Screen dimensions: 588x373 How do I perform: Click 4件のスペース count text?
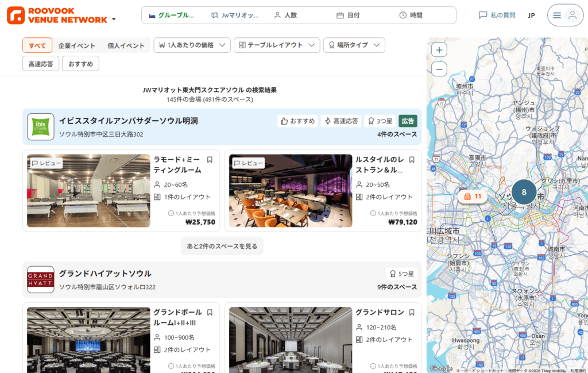pos(397,134)
